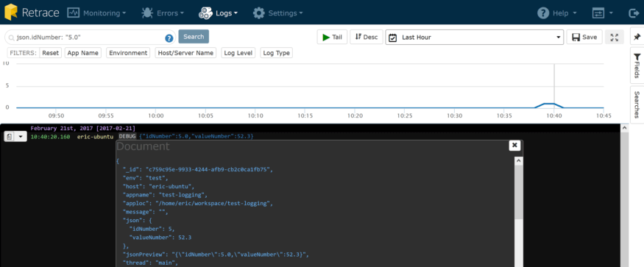Open the Fields side panel
The height and width of the screenshot is (267, 644).
637,65
